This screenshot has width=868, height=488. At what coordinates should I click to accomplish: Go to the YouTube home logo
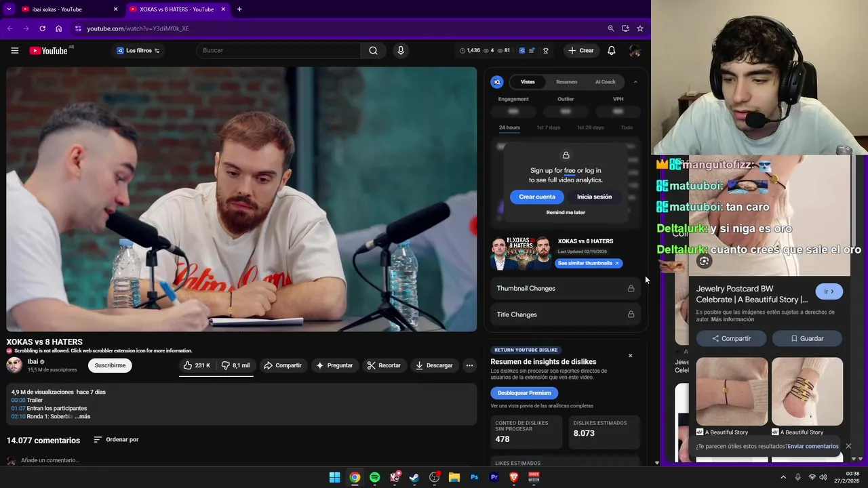pyautogui.click(x=48, y=50)
